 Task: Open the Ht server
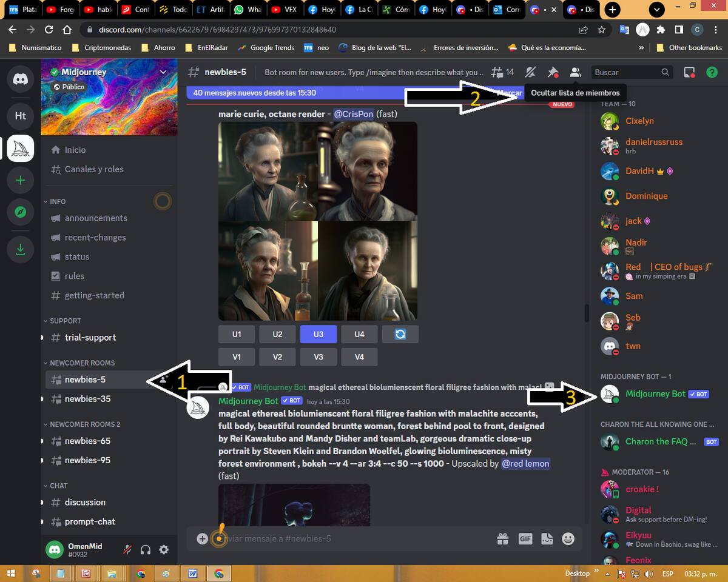point(21,116)
